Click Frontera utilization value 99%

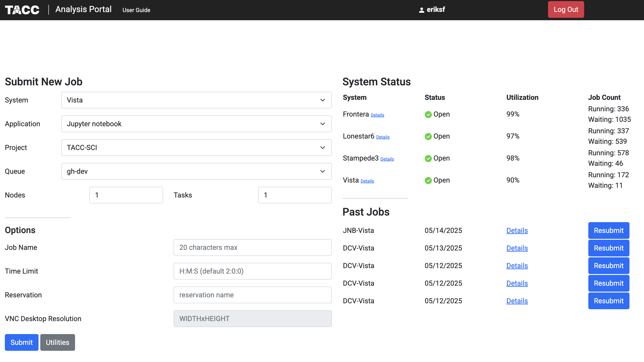click(x=513, y=114)
